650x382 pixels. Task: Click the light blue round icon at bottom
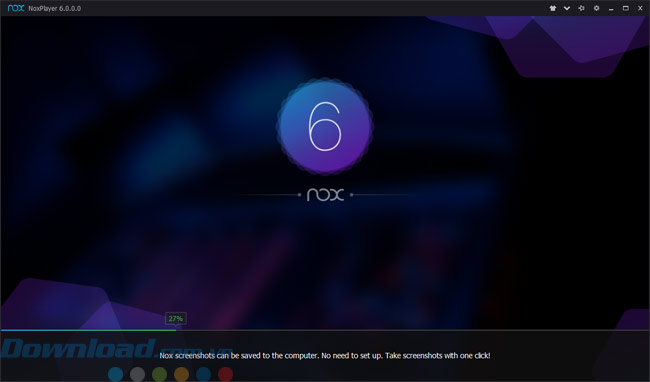point(116,374)
